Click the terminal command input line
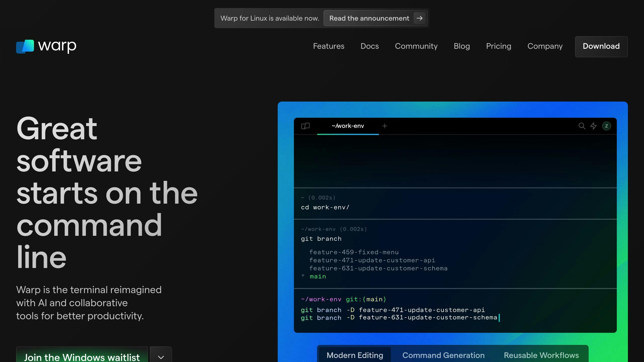 (403, 318)
